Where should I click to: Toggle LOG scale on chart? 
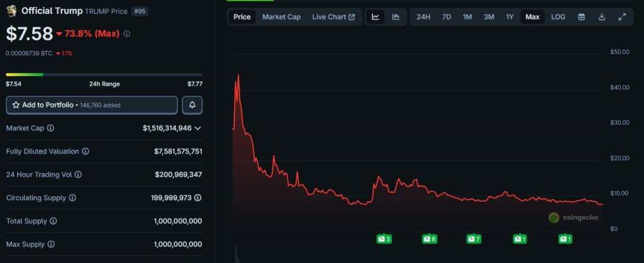point(558,17)
